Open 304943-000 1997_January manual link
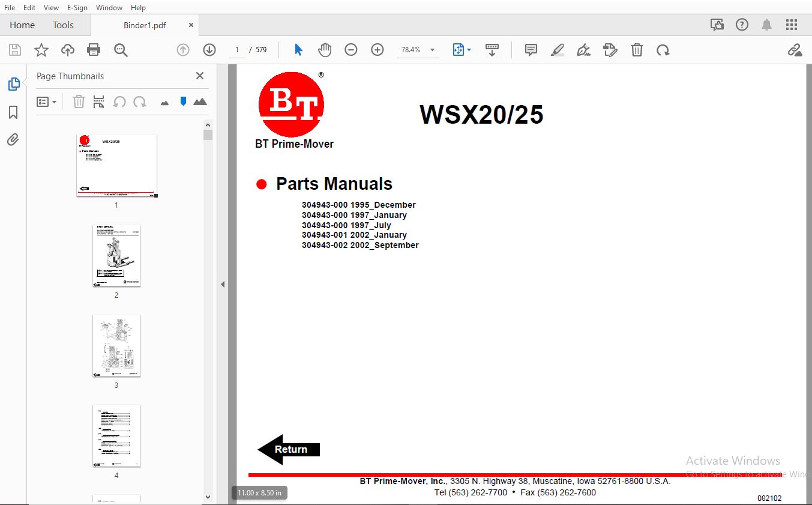 point(354,215)
